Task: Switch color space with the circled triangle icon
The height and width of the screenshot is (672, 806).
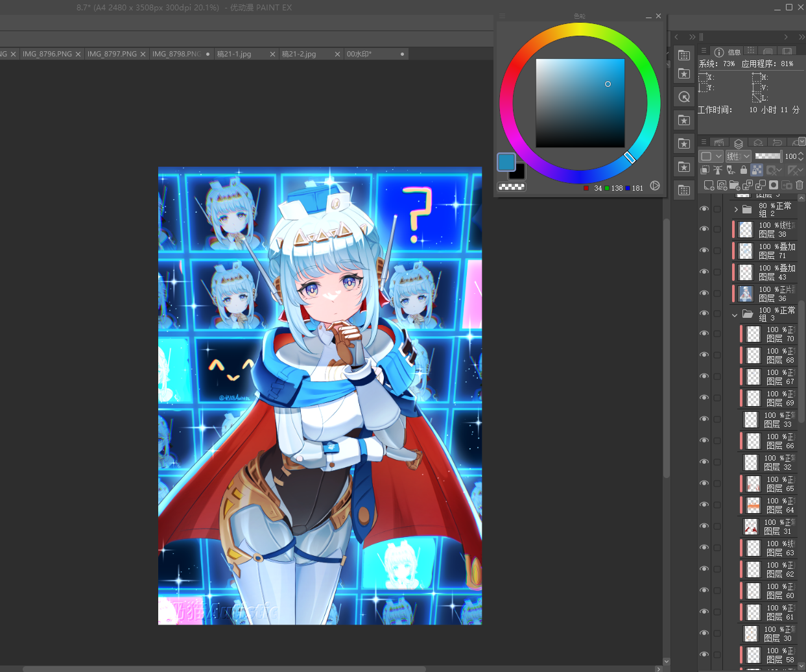Action: coord(655,186)
